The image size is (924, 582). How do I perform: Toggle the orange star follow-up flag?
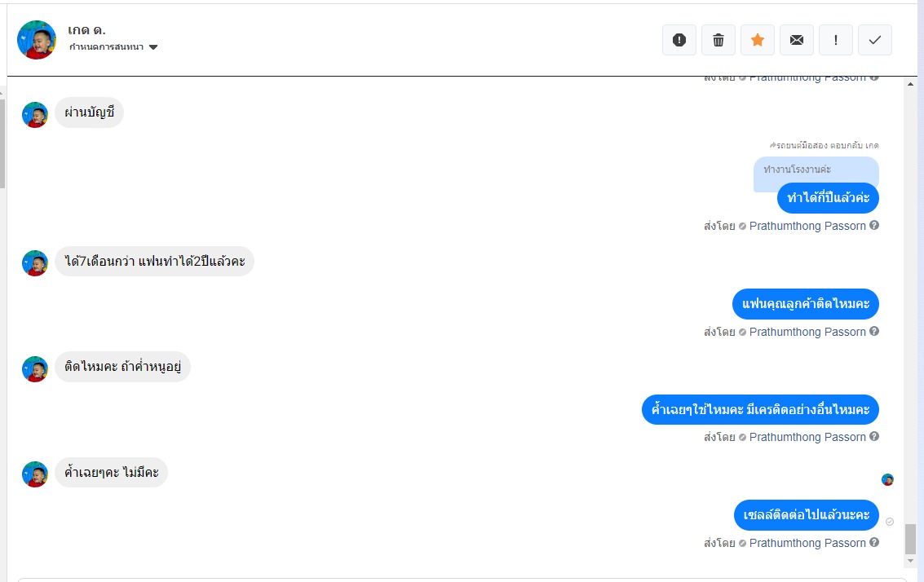758,40
